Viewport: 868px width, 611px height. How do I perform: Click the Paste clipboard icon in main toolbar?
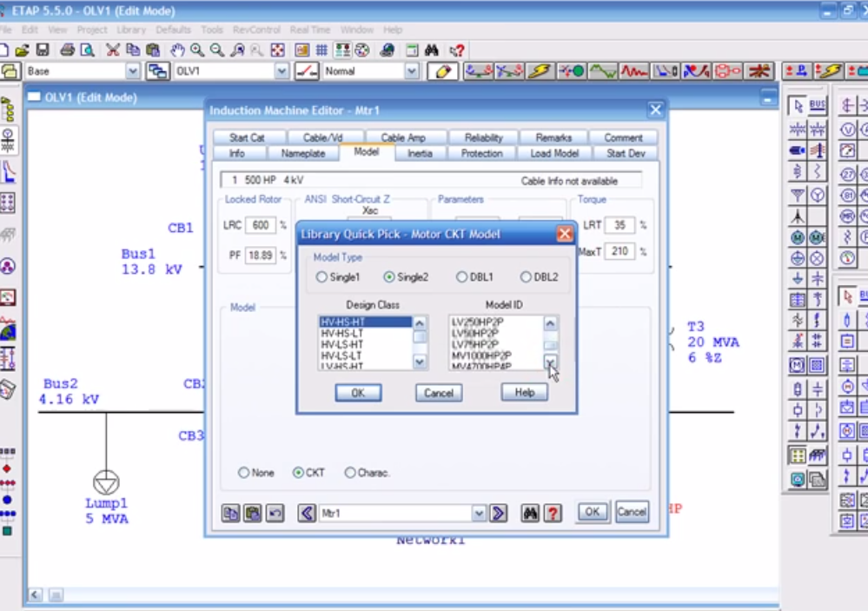(x=153, y=50)
